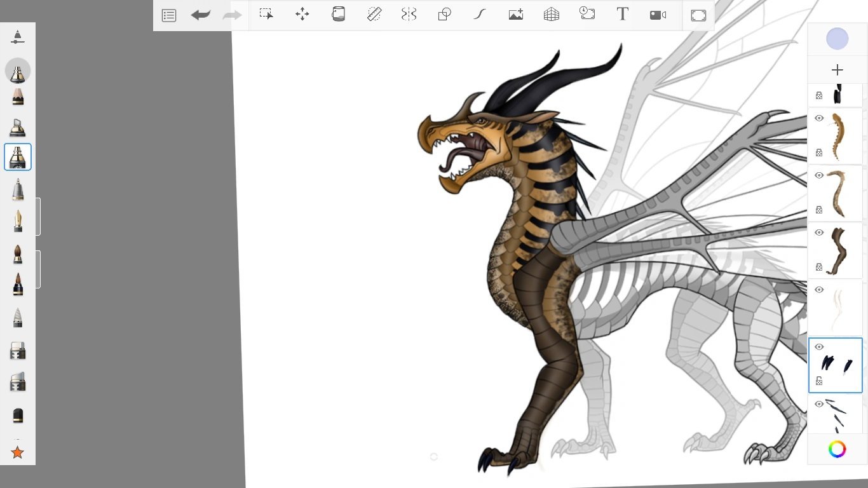The image size is (868, 488).
Task: Activate the Transform move tool
Action: (x=302, y=15)
